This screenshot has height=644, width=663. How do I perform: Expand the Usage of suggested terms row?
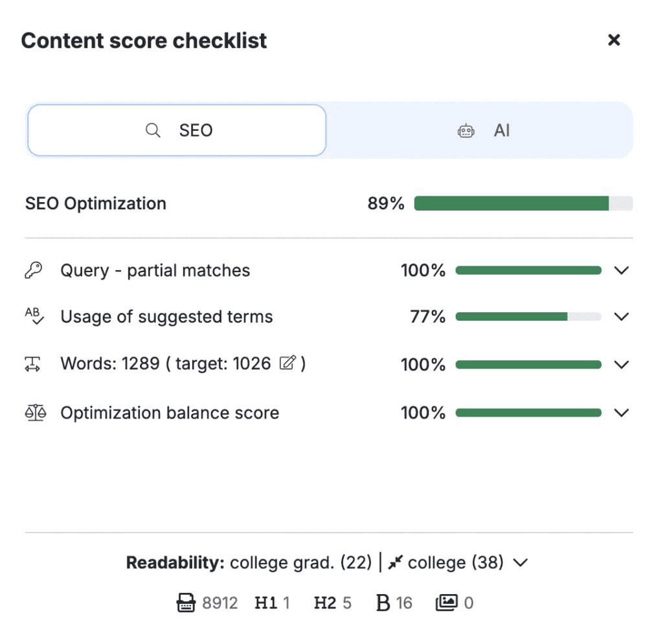click(x=622, y=317)
